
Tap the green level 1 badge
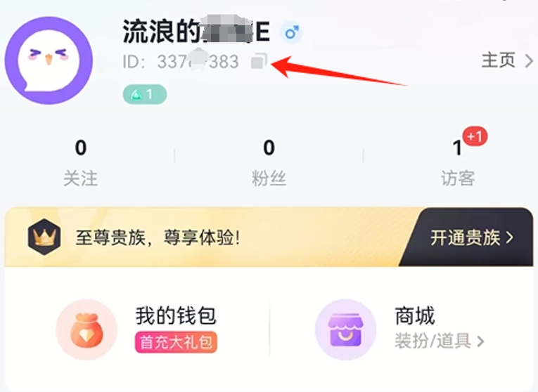[x=145, y=94]
